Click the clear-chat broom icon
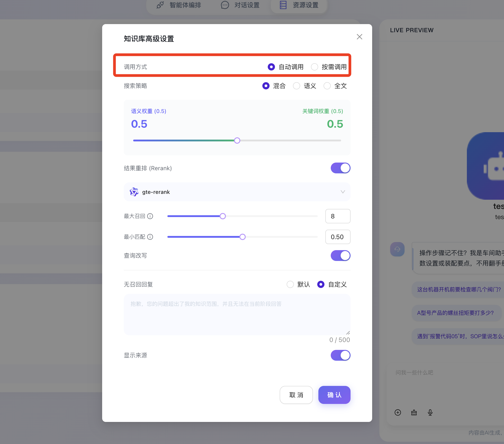 pos(414,412)
